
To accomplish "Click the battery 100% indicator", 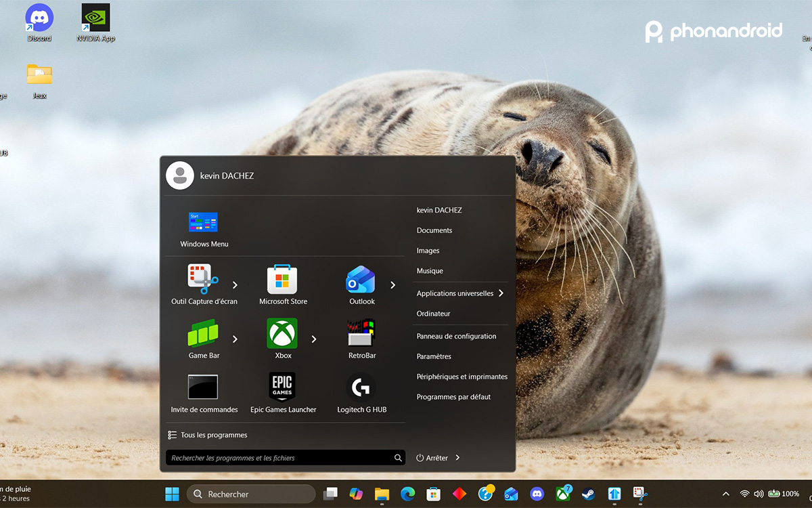I will (784, 494).
